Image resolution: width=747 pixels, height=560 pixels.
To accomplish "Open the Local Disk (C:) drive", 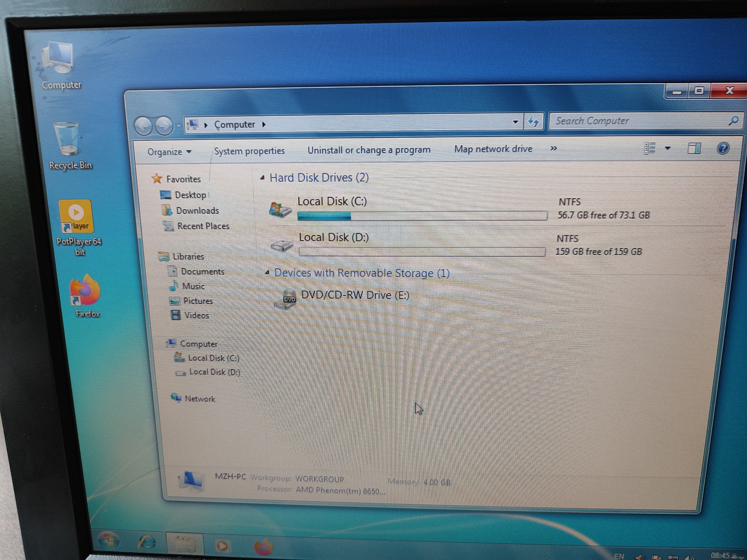I will click(x=332, y=202).
